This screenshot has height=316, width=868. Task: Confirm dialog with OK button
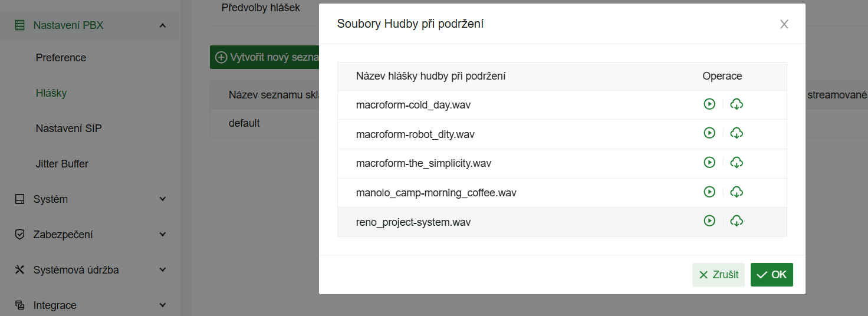[771, 275]
